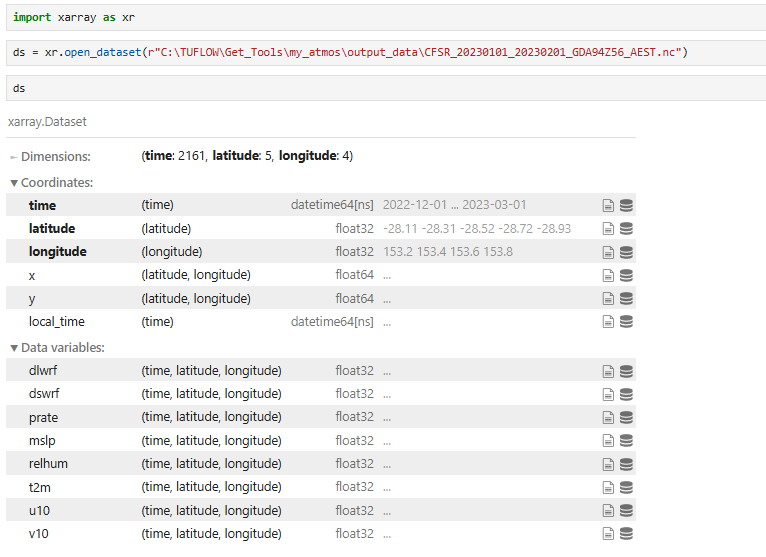Toggle attributes display for relhum variable
Image resolution: width=766 pixels, height=557 pixels.
click(x=608, y=464)
